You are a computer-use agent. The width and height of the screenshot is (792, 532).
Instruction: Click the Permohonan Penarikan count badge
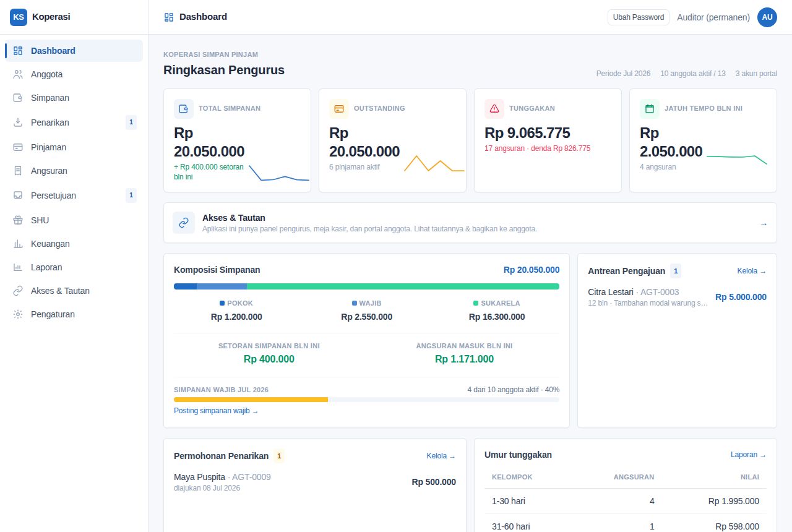pos(279,456)
